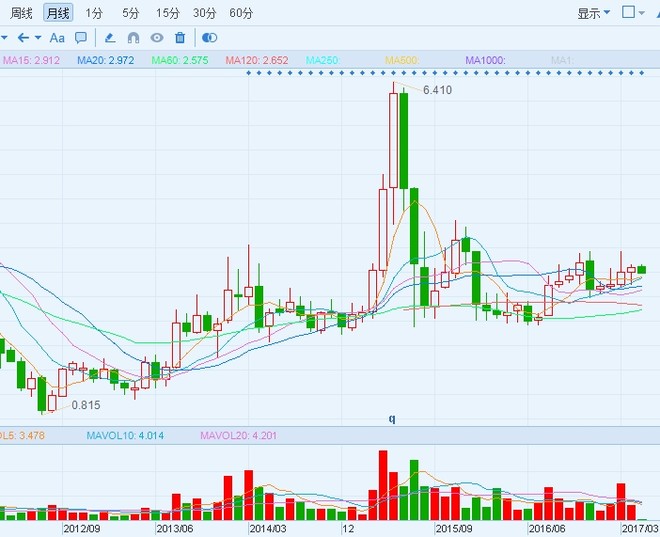Switch to 1分 minute chart
The image size is (660, 537).
pyautogui.click(x=93, y=13)
